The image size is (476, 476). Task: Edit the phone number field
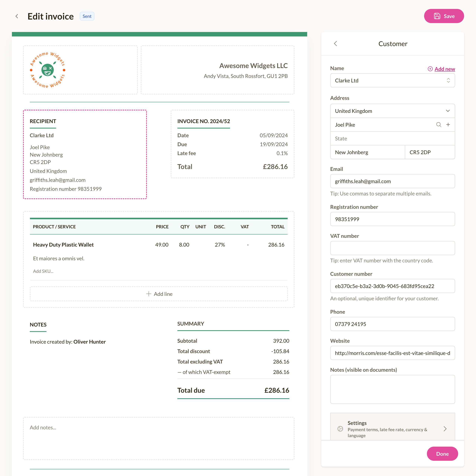click(x=393, y=324)
